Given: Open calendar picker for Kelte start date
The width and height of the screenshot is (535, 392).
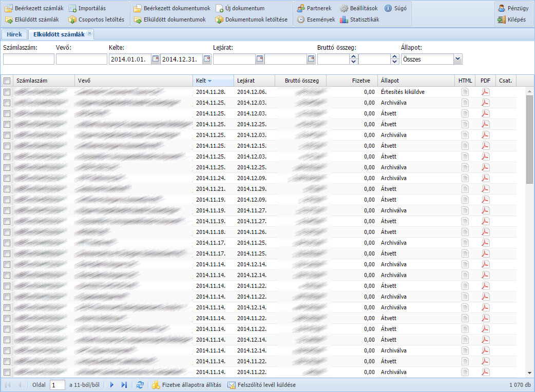Looking at the screenshot, I should (156, 59).
